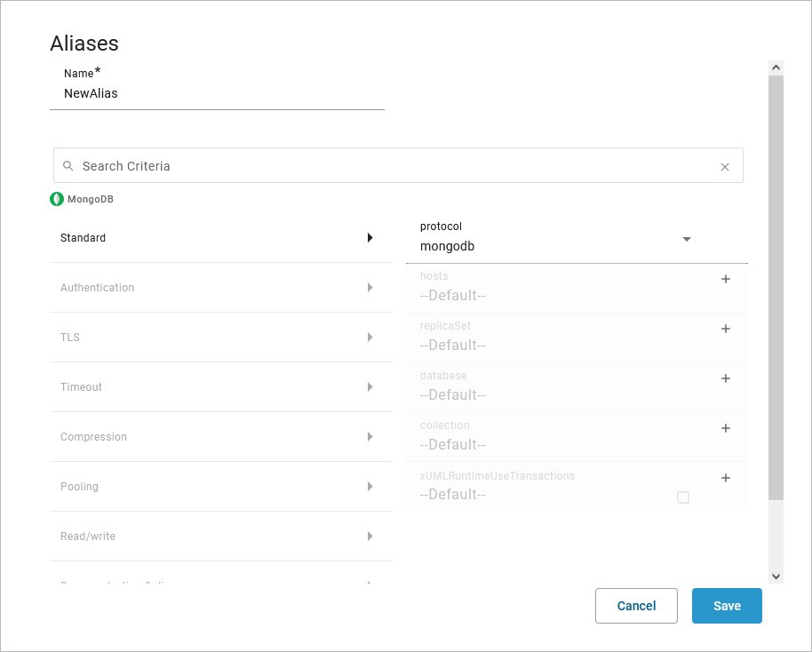Add a value for the database field
The width and height of the screenshot is (812, 652).
725,378
